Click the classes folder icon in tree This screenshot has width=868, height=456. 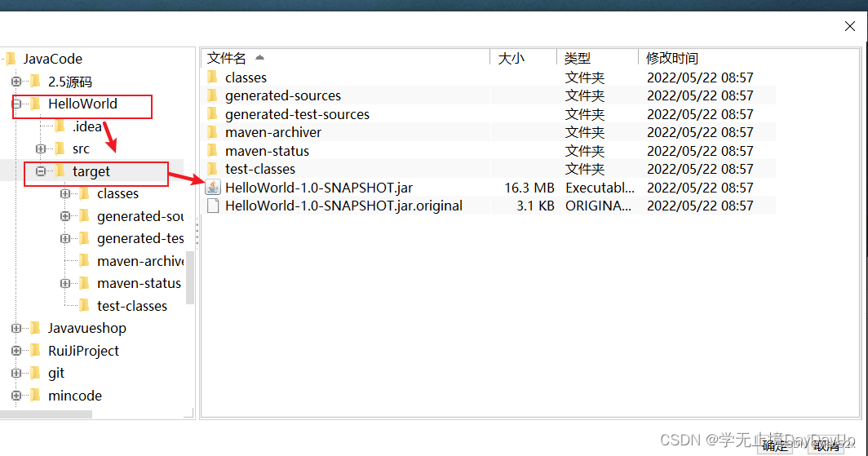pos(85,193)
